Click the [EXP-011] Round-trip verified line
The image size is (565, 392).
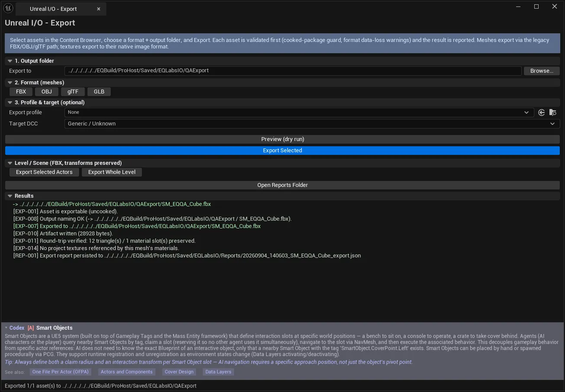pyautogui.click(x=105, y=241)
